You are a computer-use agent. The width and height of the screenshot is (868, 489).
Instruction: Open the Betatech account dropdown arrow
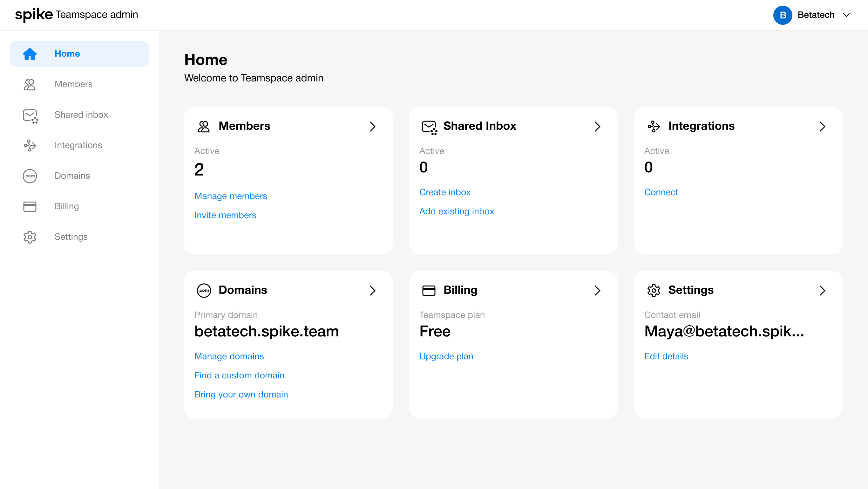pos(846,15)
